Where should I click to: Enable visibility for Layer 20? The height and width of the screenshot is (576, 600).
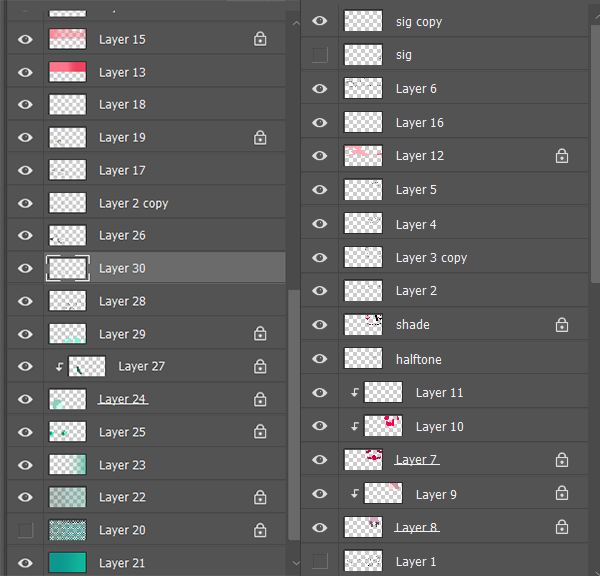[26, 530]
